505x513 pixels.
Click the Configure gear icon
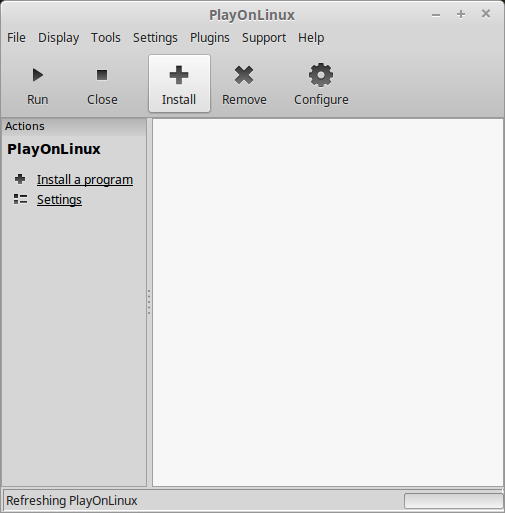coord(321,75)
